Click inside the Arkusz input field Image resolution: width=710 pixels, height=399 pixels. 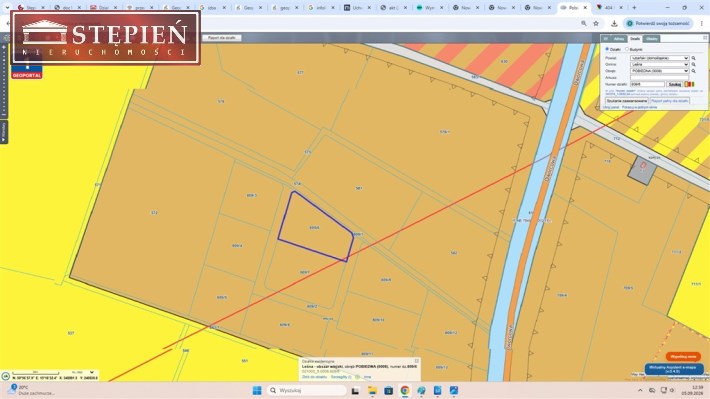[660, 77]
